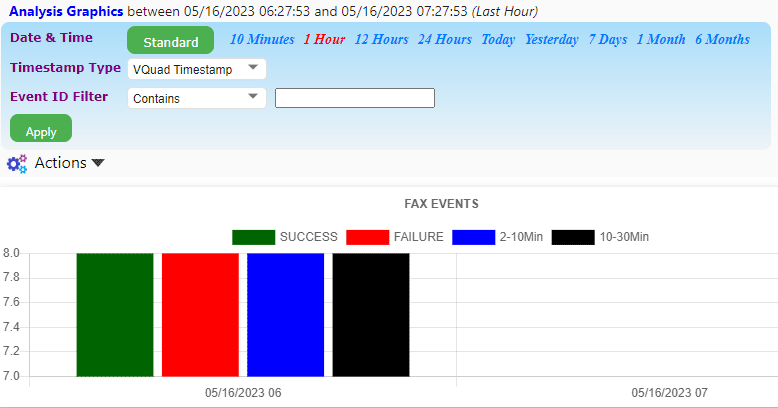Choose the 24 Hours time range
The height and width of the screenshot is (408, 778).
tap(445, 40)
